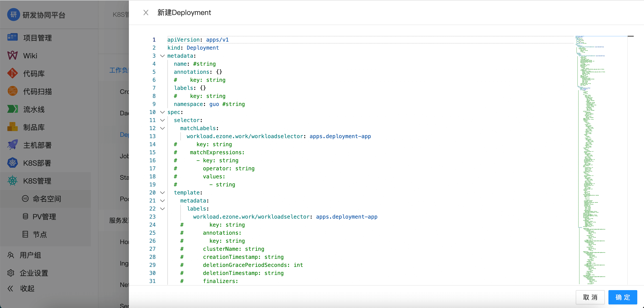Select the 代码扫描 scan icon
644x308 pixels.
coord(12,91)
